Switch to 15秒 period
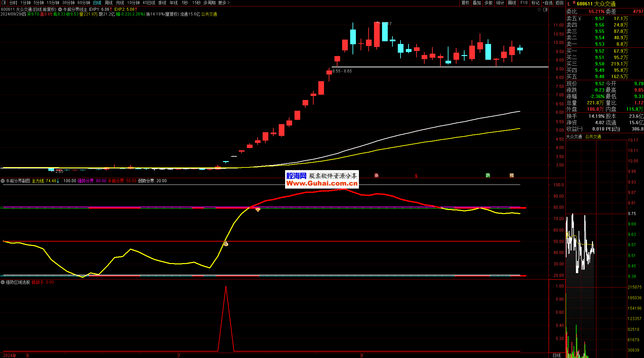 pos(196,3)
